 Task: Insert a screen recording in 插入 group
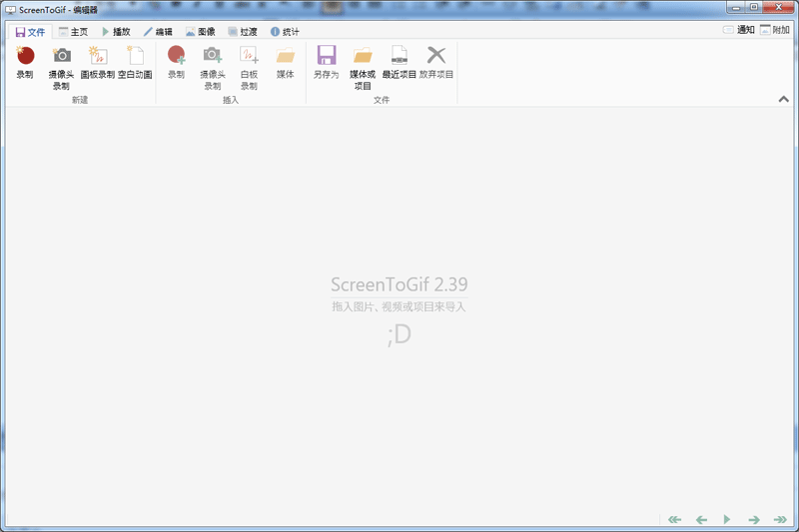pyautogui.click(x=177, y=62)
